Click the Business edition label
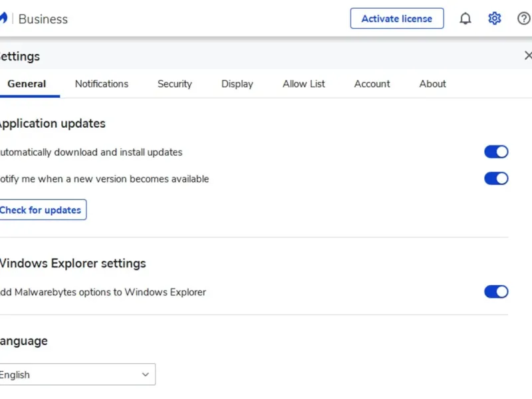This screenshot has width=532, height=399. [x=43, y=19]
